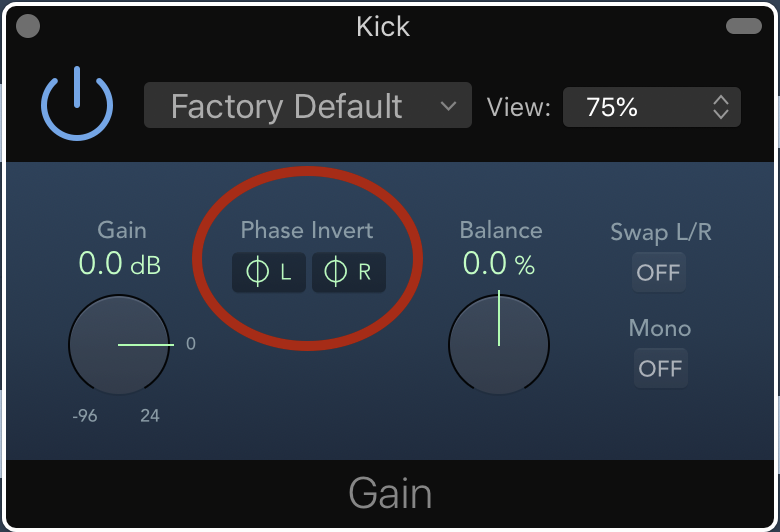Screen dimensions: 780x532
Task: Click the -96 minimum mark below Gain knob
Action: click(x=85, y=416)
